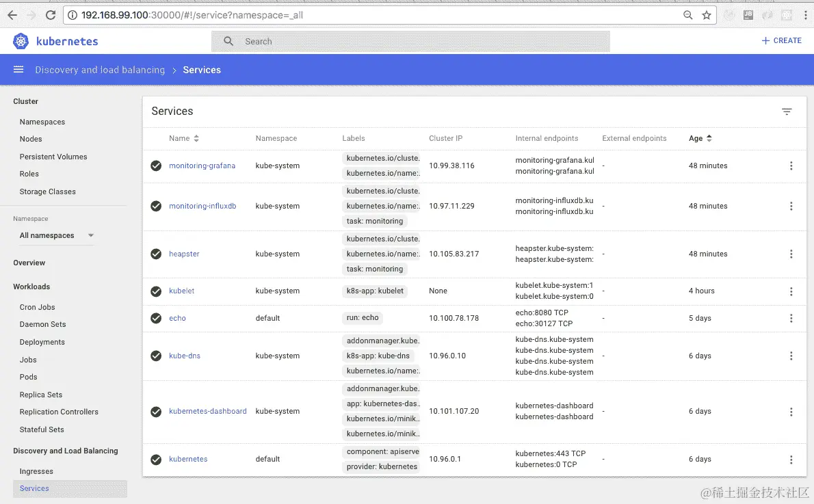This screenshot has width=814, height=504.
Task: Open actions menu for kubernetes service row
Action: coord(791,460)
